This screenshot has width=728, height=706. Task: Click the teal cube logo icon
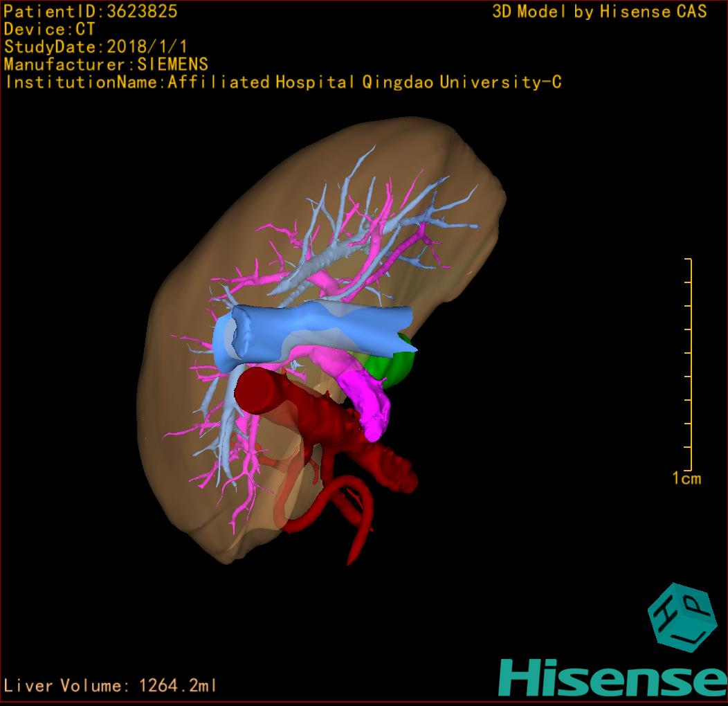tap(682, 616)
